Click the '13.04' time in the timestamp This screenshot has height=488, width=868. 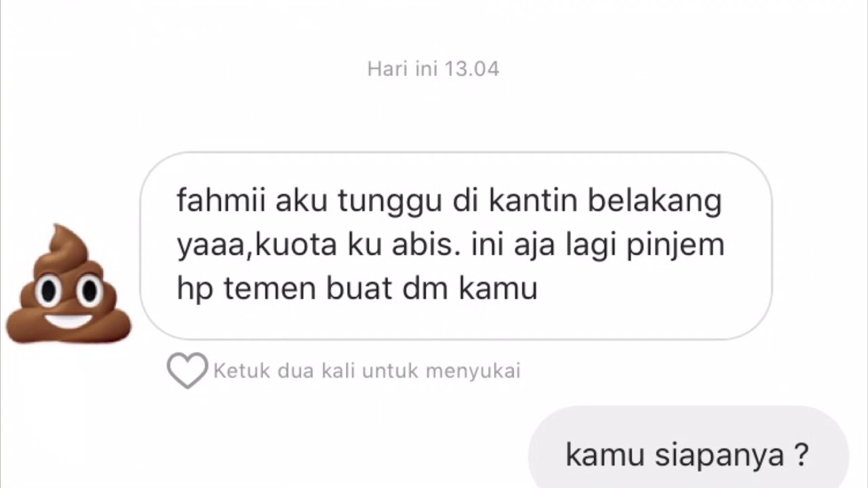coord(471,69)
